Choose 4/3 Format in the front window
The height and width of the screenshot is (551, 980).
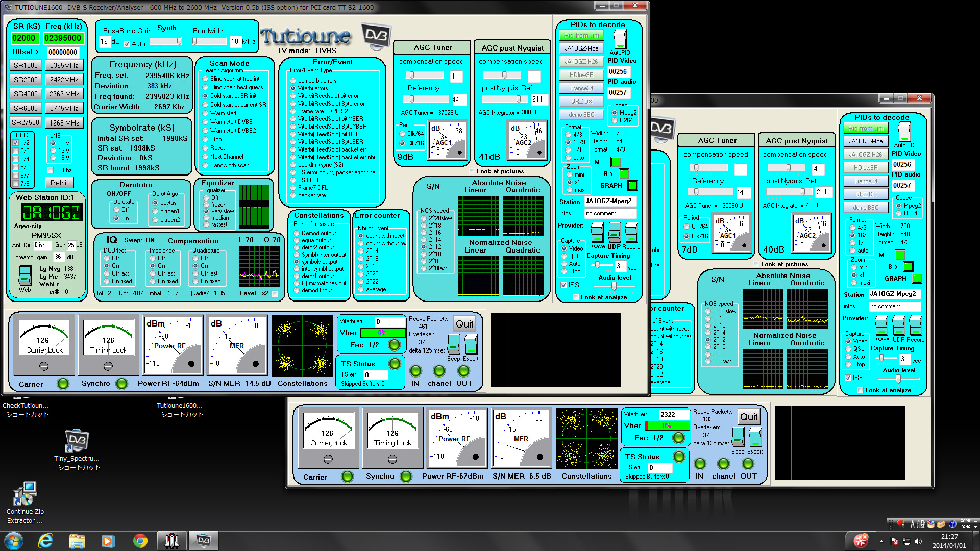[568, 135]
